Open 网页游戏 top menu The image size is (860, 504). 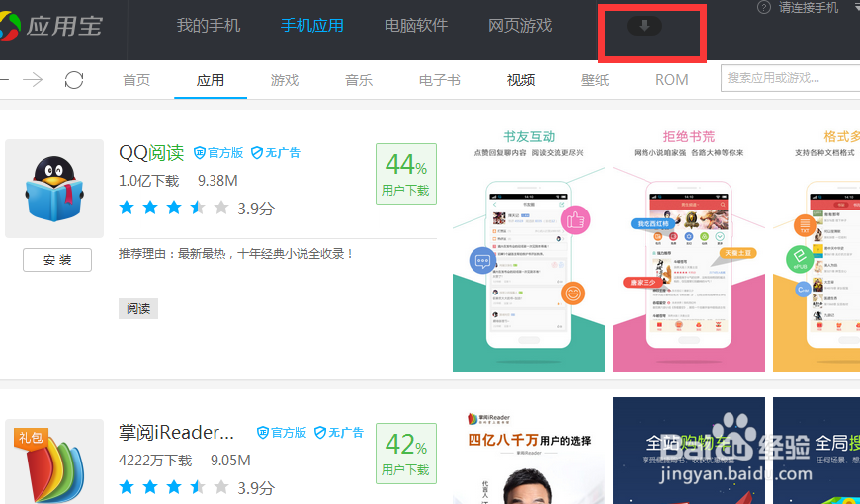(x=520, y=26)
